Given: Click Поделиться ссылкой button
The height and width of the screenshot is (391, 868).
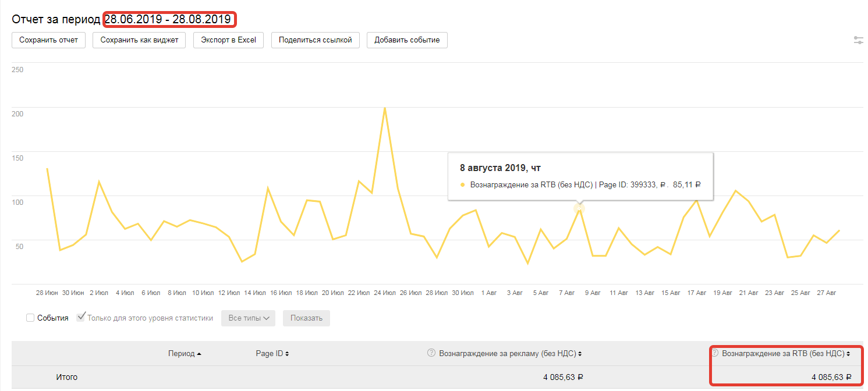Looking at the screenshot, I should click(x=315, y=40).
